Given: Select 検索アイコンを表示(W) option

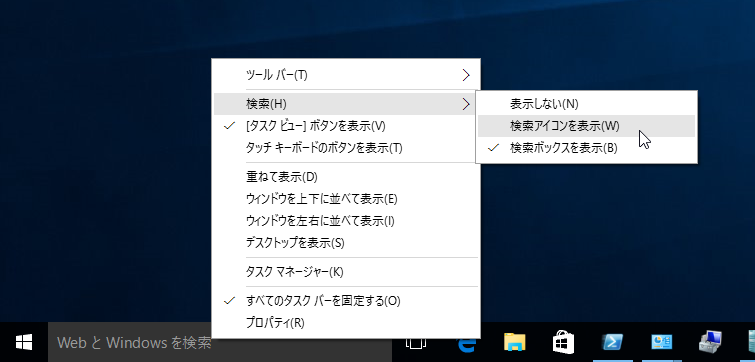Looking at the screenshot, I should (586, 126).
